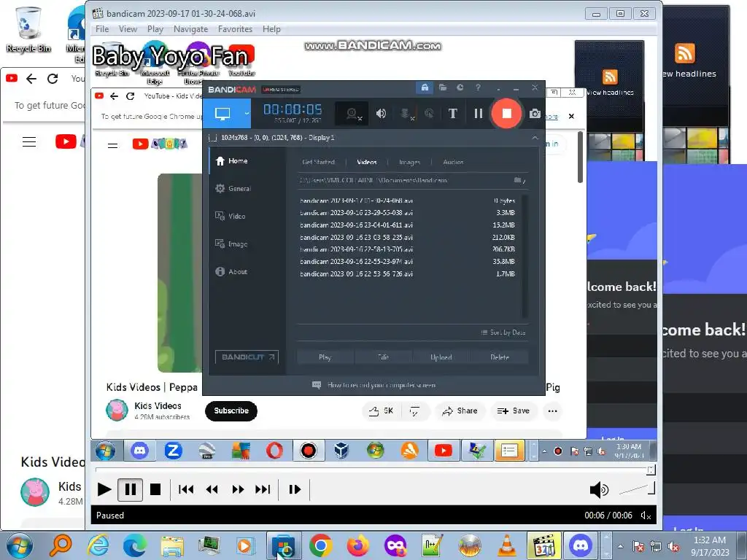The image size is (747, 560).
Task: Click the volume slider in the player
Action: pyautogui.click(x=637, y=489)
